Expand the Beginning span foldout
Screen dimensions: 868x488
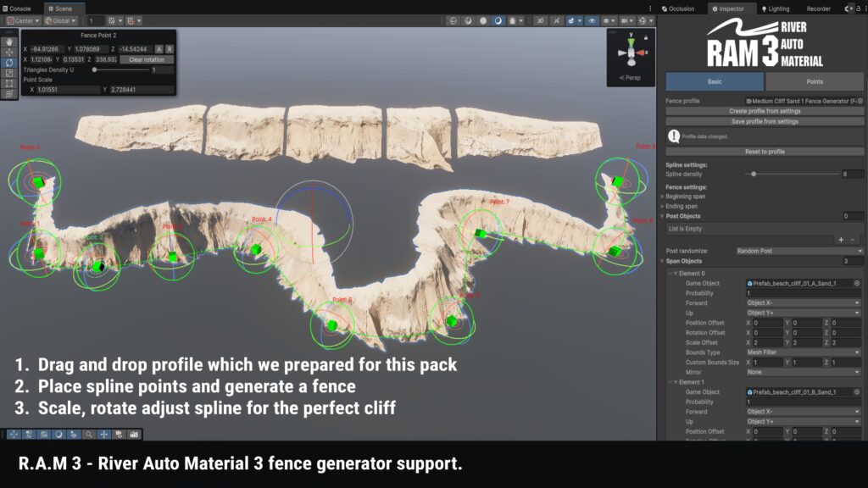click(x=663, y=197)
